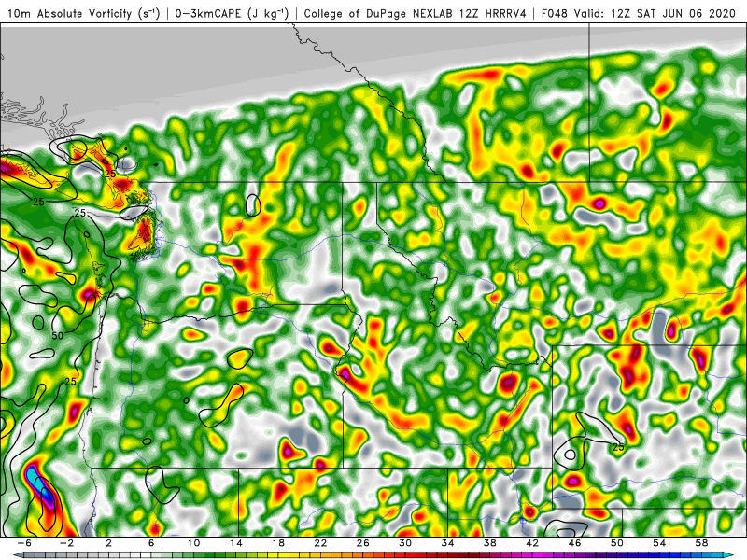Click the "38" tick label on the color scale
The image size is (747, 560).
pyautogui.click(x=489, y=543)
